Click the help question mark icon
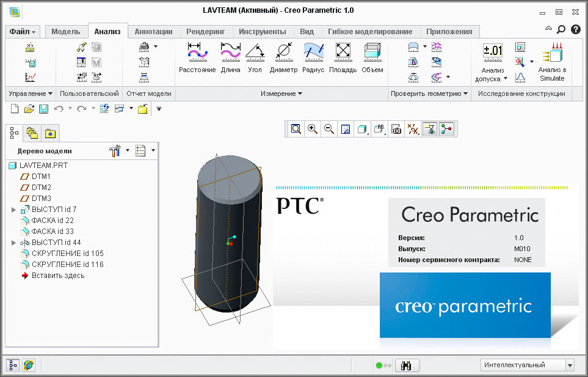Viewport: 588px width, 377px height. (576, 29)
